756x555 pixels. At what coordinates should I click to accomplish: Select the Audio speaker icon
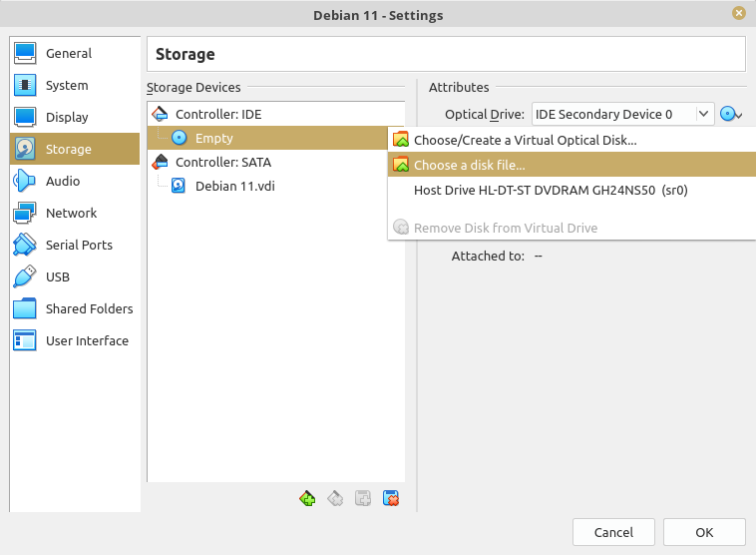[25, 181]
